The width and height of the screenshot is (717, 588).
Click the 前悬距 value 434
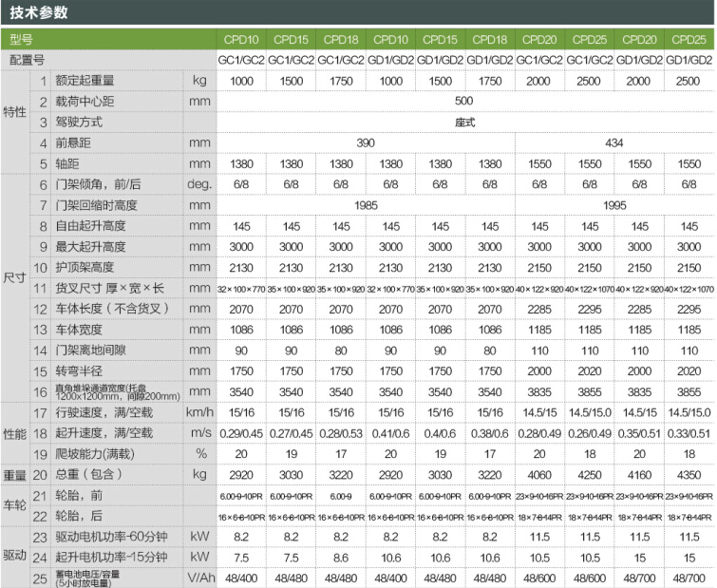[x=613, y=143]
